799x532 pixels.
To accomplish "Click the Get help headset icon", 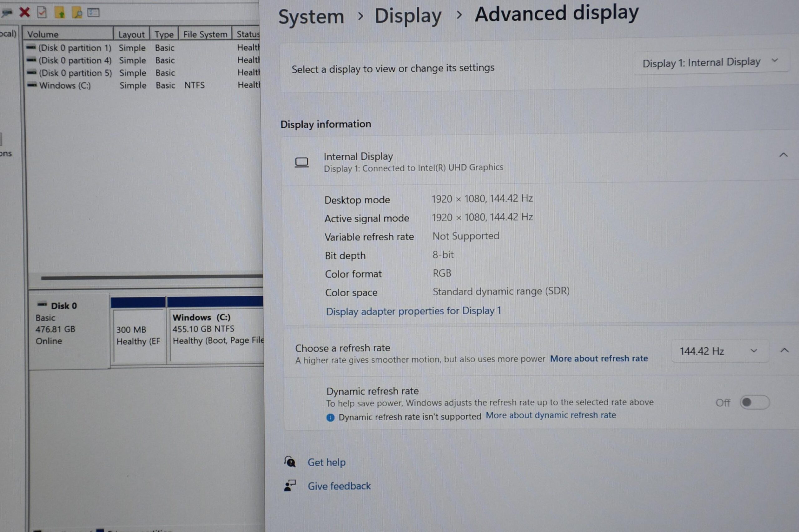I will tap(290, 462).
